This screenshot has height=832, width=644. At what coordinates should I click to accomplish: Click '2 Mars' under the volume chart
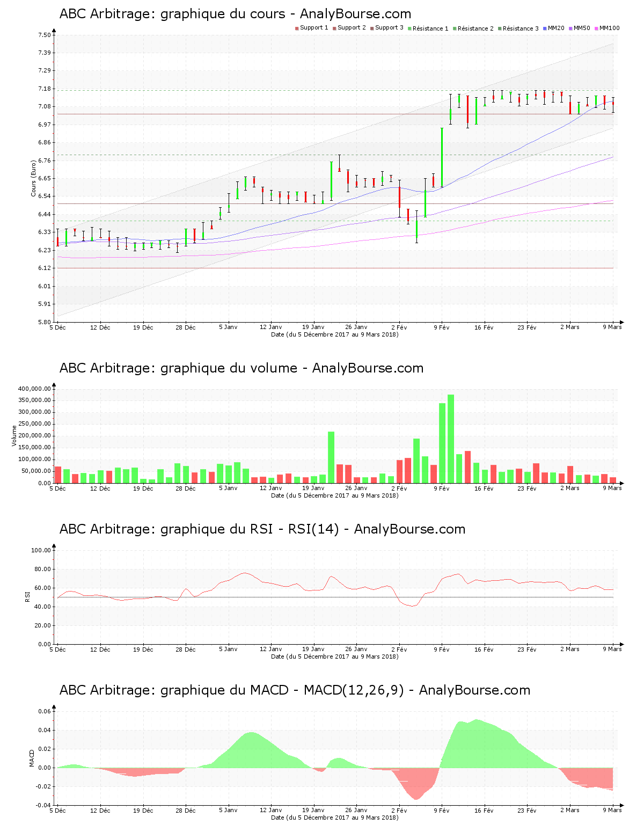(x=570, y=488)
